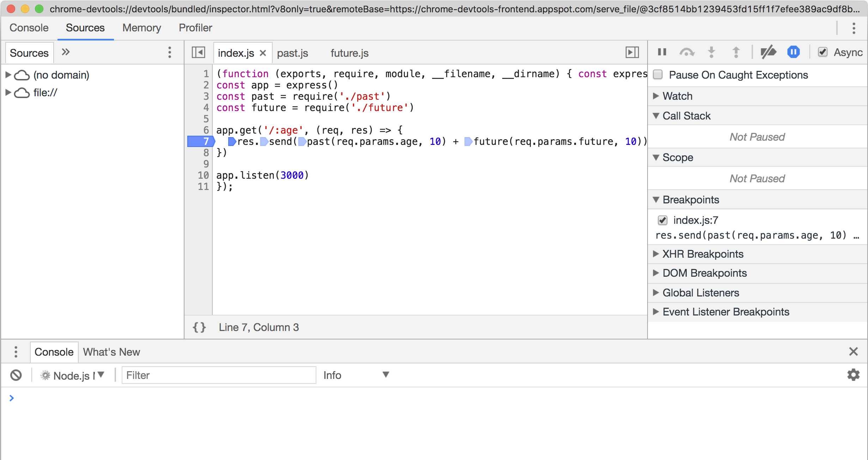Image resolution: width=868 pixels, height=460 pixels.
Task: Click the file:// cloud icon
Action: point(22,93)
